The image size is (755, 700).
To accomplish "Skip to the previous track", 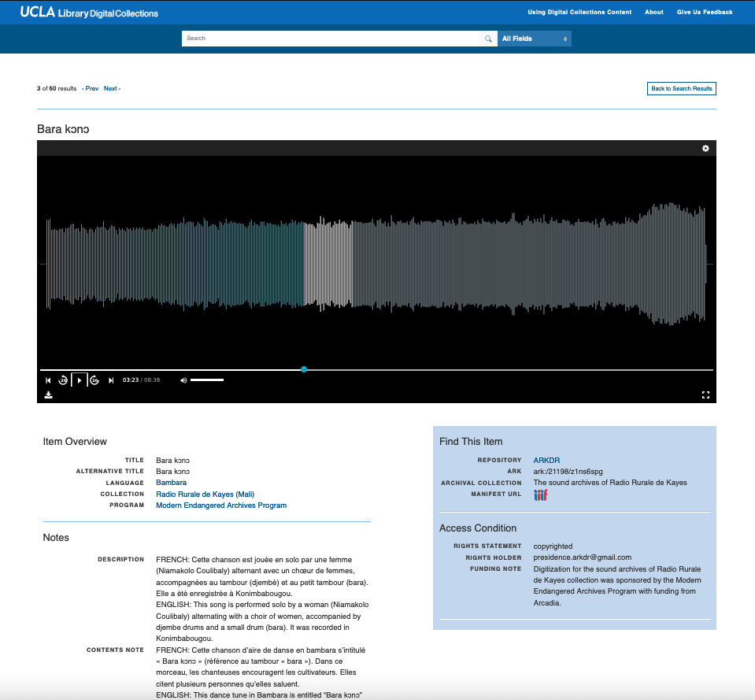I will (48, 380).
